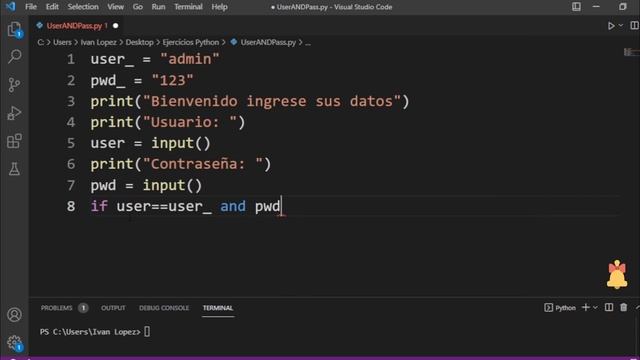The width and height of the screenshot is (640, 360).
Task: Kill terminal with trash icon
Action: [623, 307]
